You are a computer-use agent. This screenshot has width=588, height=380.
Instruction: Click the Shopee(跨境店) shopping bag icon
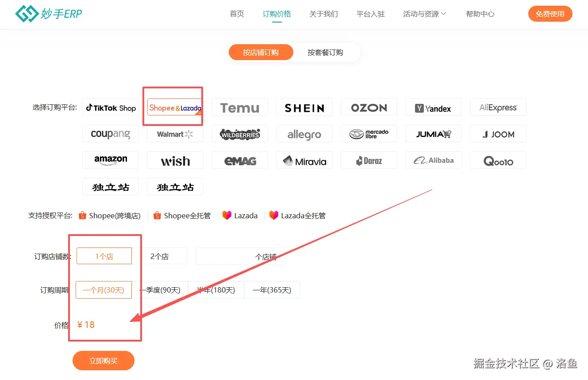[x=82, y=216]
